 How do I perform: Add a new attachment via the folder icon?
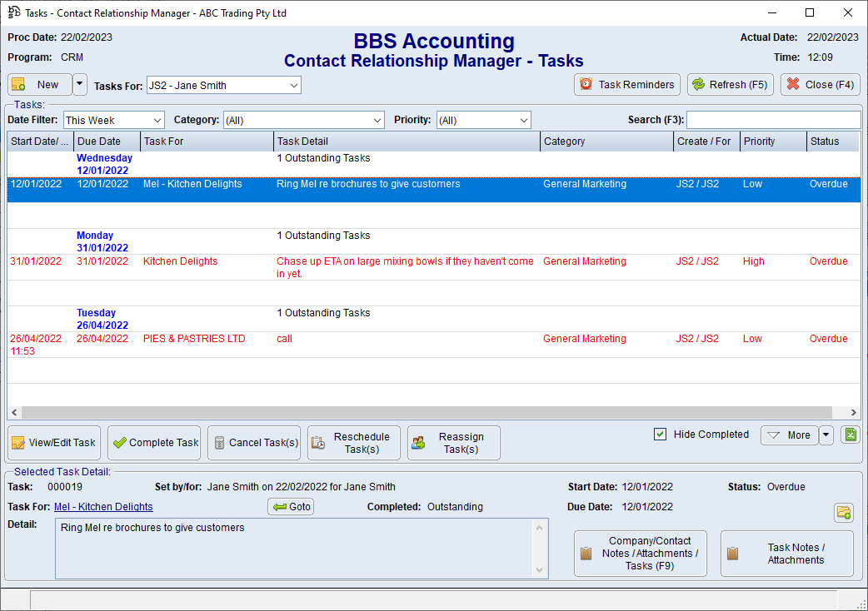tap(844, 513)
